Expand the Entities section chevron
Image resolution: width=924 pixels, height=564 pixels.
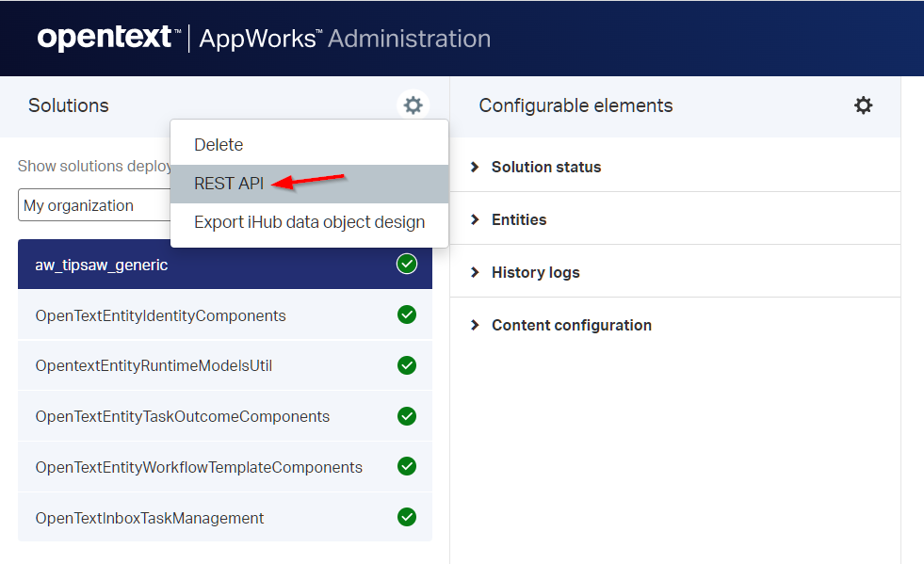475,219
